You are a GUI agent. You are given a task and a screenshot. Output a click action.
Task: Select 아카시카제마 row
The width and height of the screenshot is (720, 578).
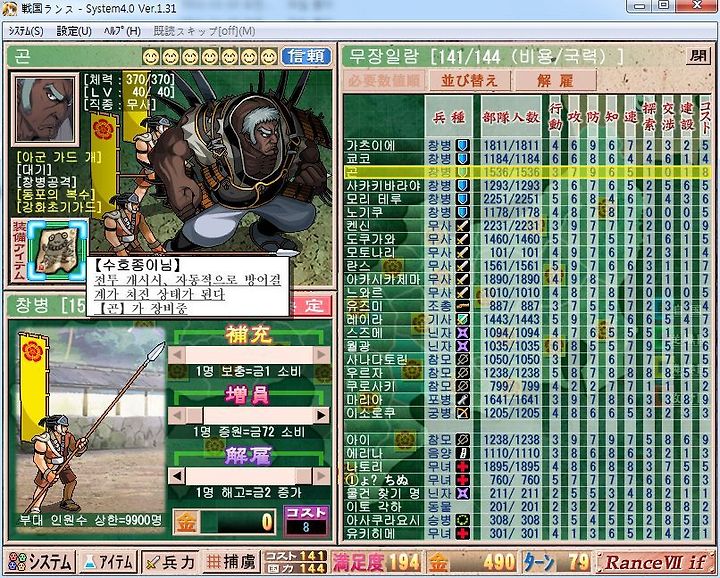point(527,279)
